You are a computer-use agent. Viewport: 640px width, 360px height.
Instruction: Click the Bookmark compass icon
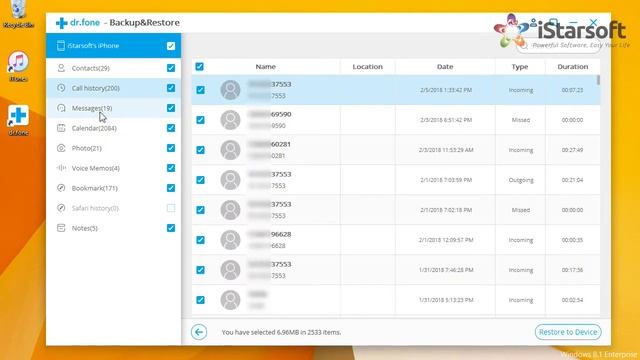[61, 188]
